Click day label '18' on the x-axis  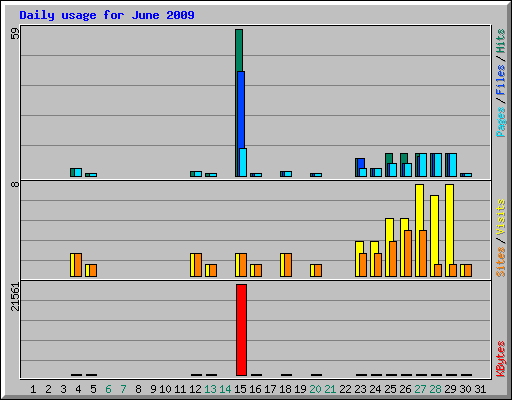pyautogui.click(x=285, y=389)
